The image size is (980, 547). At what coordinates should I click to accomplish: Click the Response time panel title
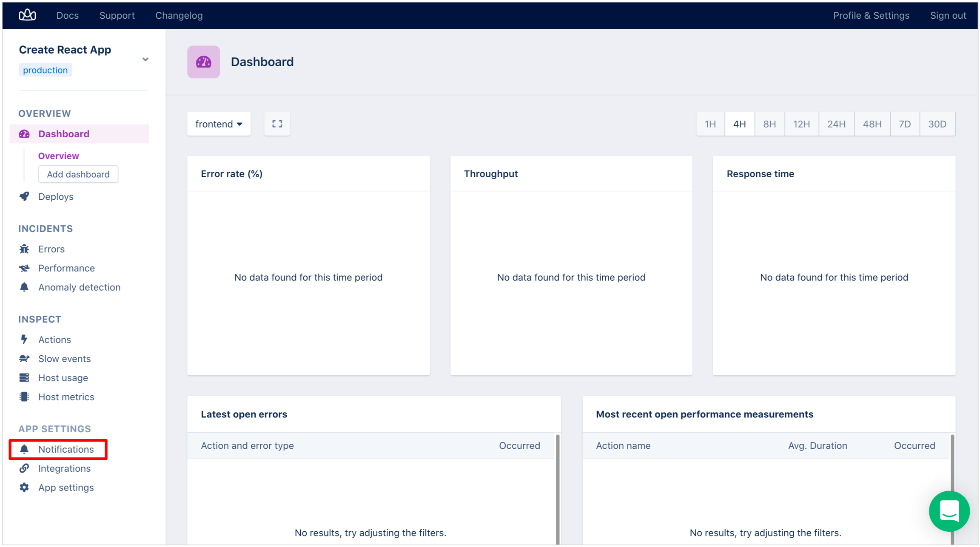[x=761, y=174]
